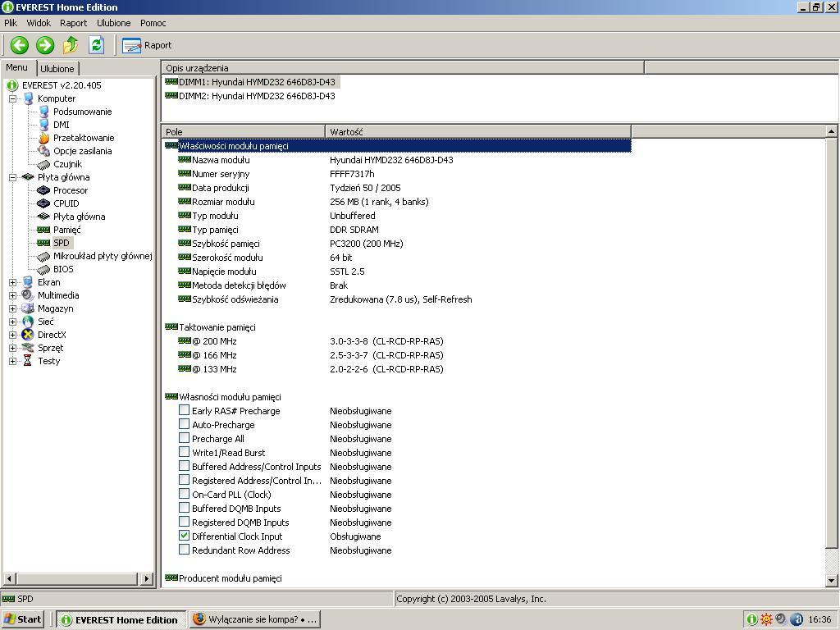Expand the Magazyn tree branch
The image size is (840, 630).
[13, 308]
